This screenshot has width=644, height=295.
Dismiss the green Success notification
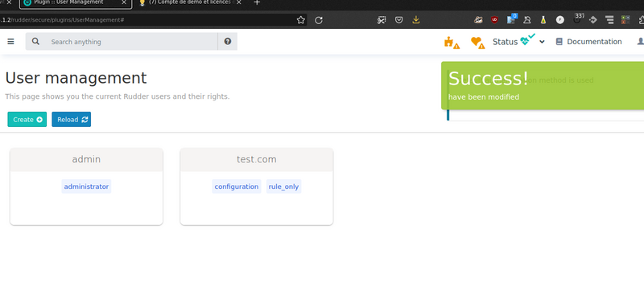tap(543, 85)
